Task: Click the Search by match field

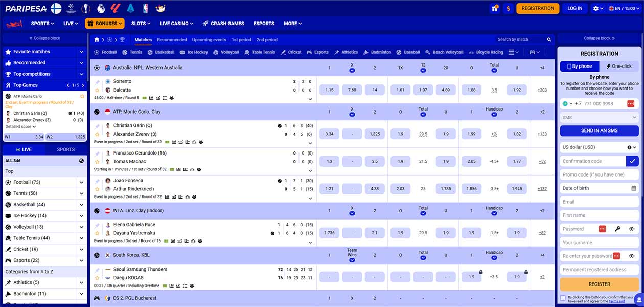Action: [519, 40]
